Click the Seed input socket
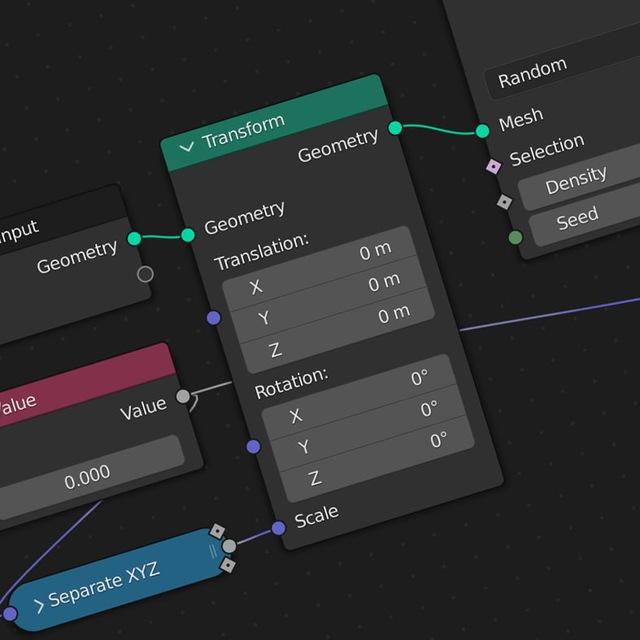This screenshot has height=640, width=640. [516, 238]
